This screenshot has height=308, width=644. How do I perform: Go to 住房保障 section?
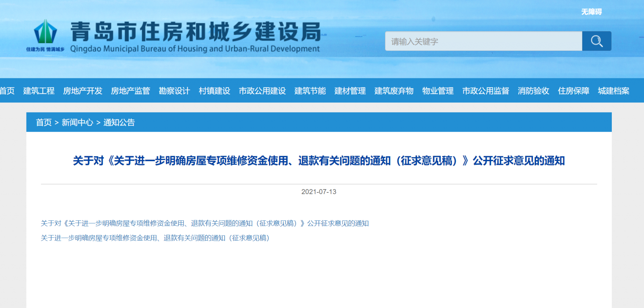(574, 91)
